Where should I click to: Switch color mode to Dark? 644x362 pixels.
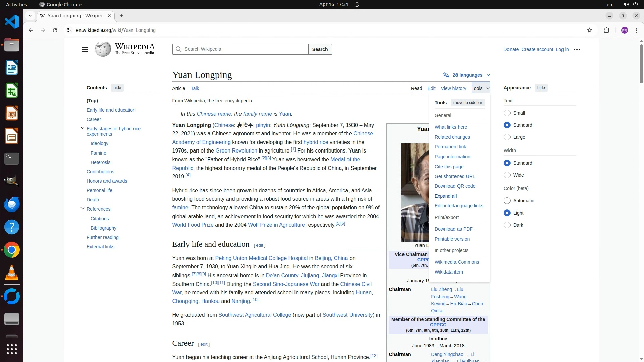(x=507, y=225)
